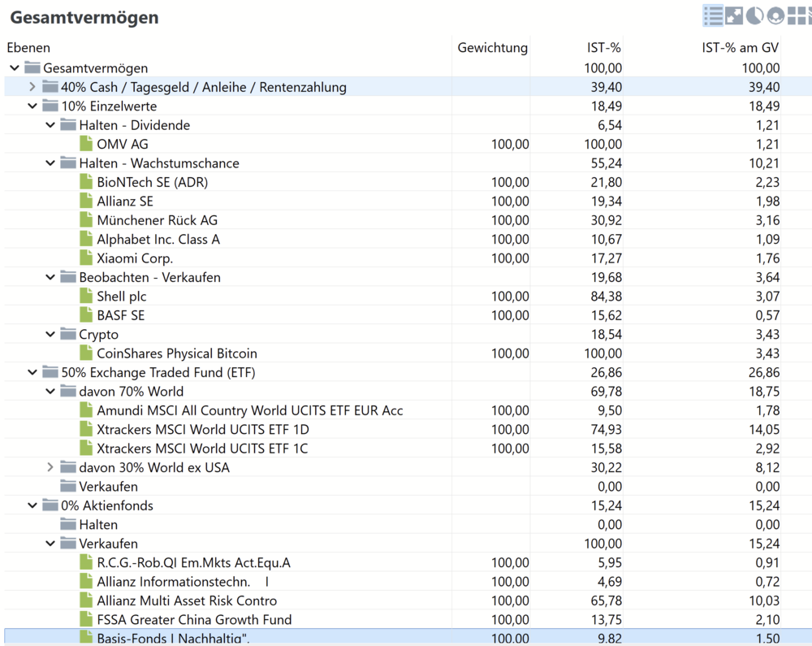This screenshot has width=812, height=646.
Task: Expand davon 30% World ex USA
Action: click(50, 467)
